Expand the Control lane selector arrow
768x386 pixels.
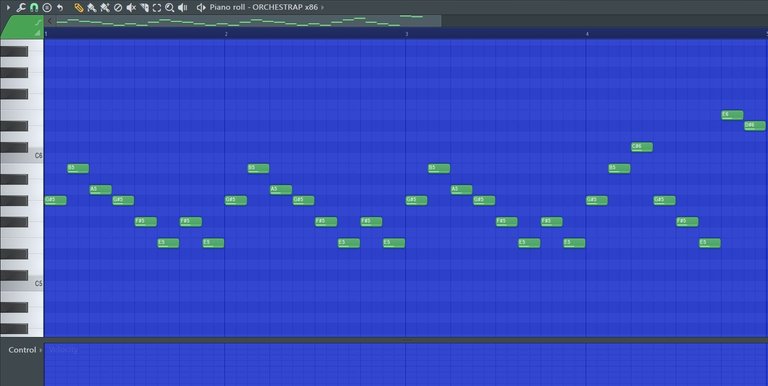pyautogui.click(x=41, y=350)
